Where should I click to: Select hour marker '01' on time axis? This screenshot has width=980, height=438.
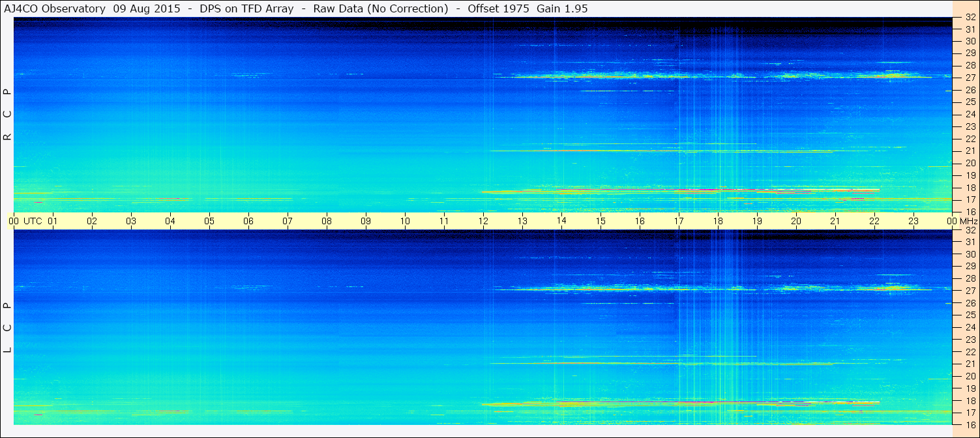(x=53, y=221)
